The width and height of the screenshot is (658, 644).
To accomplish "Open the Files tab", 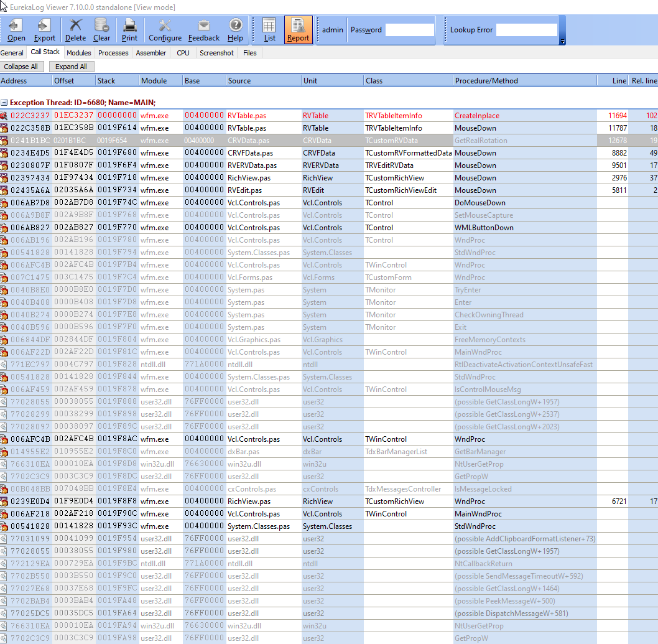I will [x=249, y=53].
